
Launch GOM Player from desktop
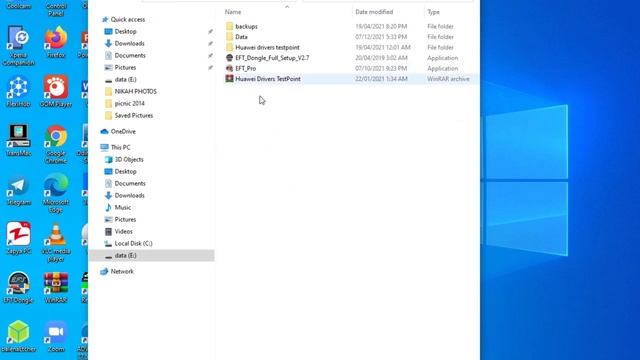tap(56, 91)
